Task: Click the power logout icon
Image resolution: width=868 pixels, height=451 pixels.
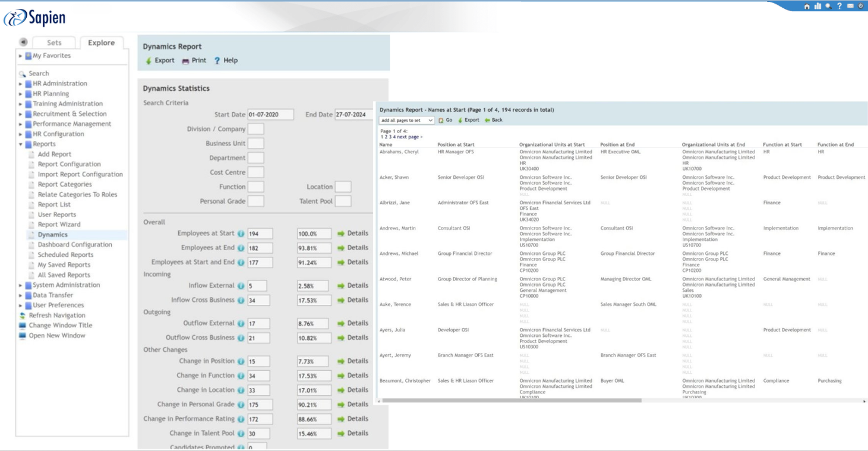Action: click(861, 7)
